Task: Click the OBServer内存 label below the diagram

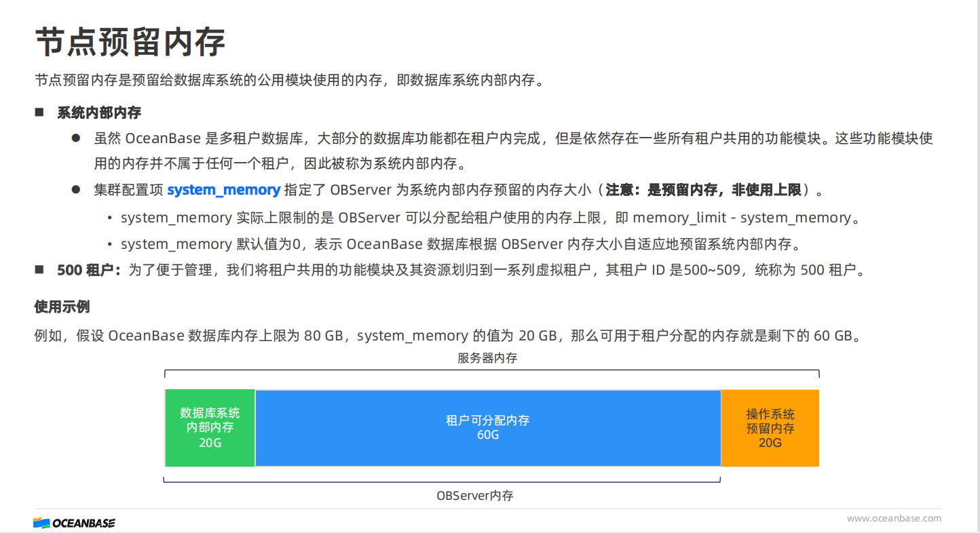Action: [x=474, y=496]
